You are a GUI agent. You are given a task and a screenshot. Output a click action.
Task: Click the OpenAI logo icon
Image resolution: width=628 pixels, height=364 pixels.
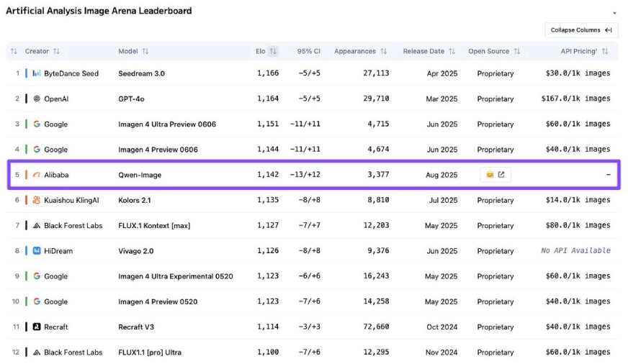tap(37, 99)
